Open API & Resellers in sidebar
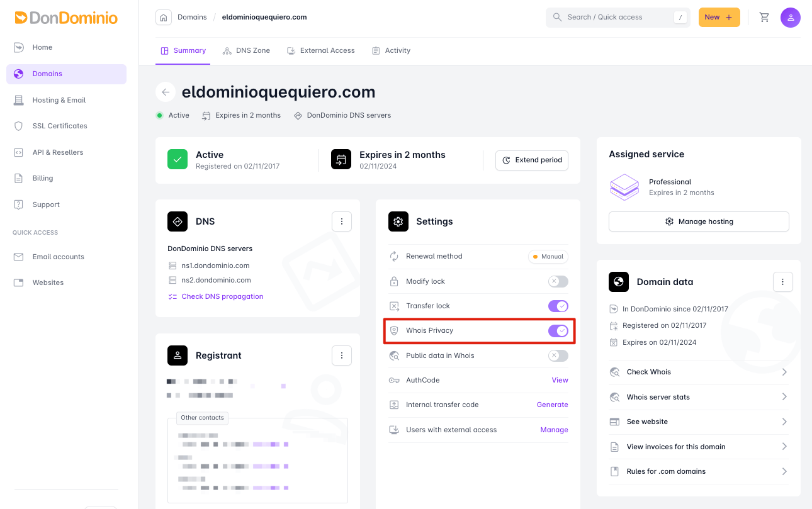 (x=66, y=152)
